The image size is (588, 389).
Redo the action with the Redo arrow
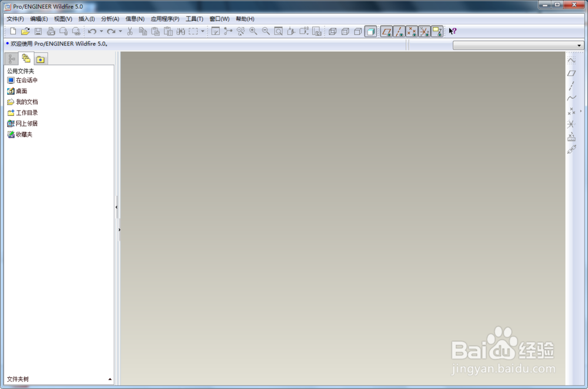tap(111, 32)
